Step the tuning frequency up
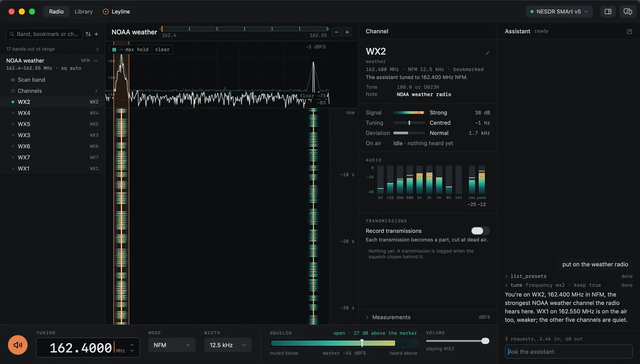The height and width of the screenshot is (364, 640). tap(132, 344)
